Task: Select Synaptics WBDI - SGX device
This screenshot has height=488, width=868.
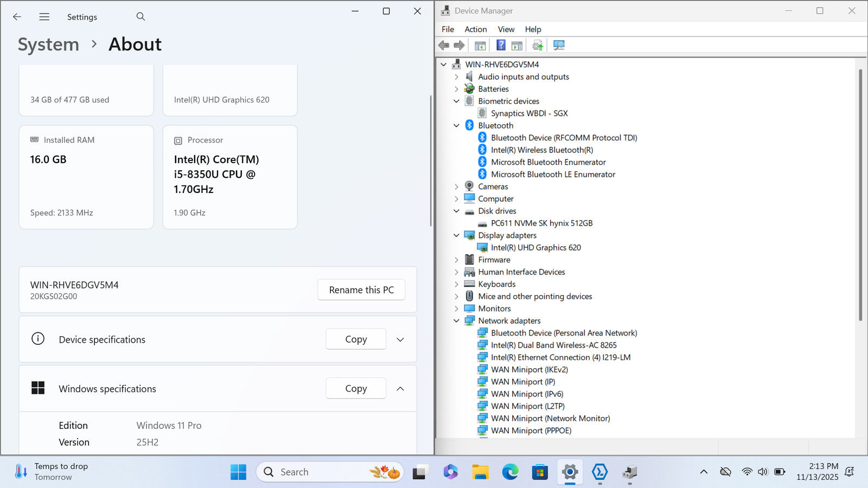Action: pos(529,113)
